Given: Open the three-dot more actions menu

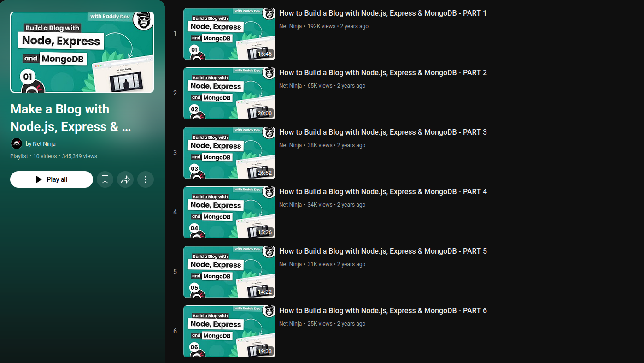Looking at the screenshot, I should (146, 179).
